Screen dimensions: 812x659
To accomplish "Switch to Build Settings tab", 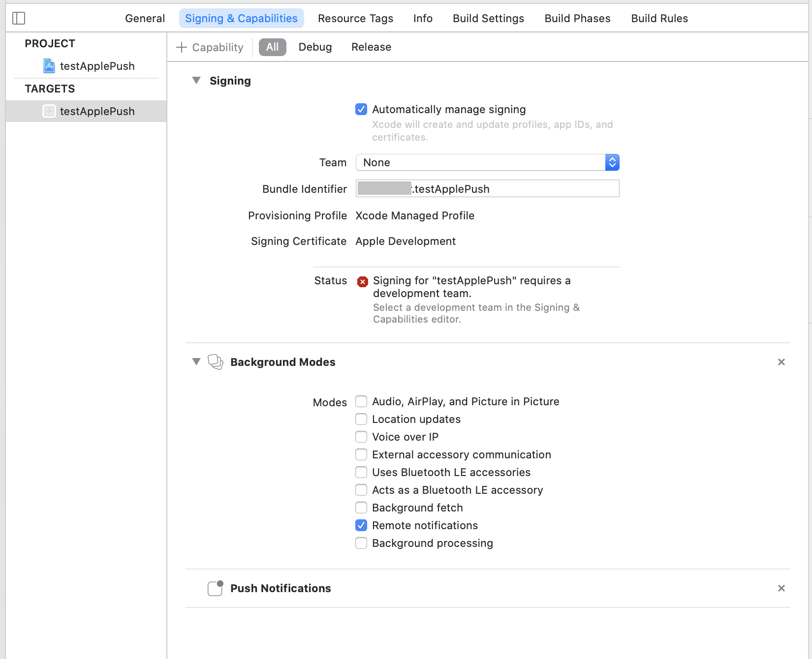I will pos(488,18).
